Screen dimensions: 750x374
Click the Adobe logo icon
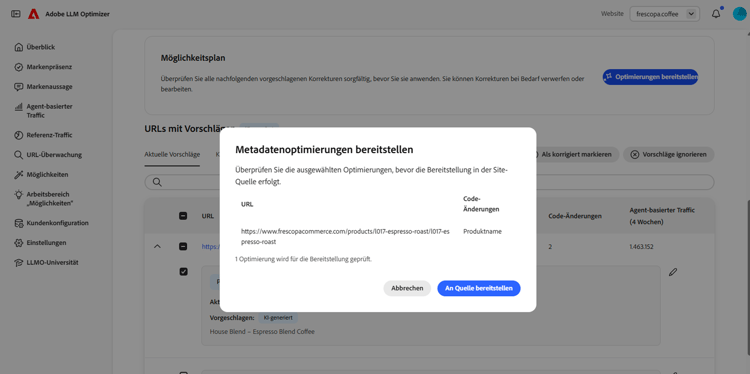(x=33, y=14)
